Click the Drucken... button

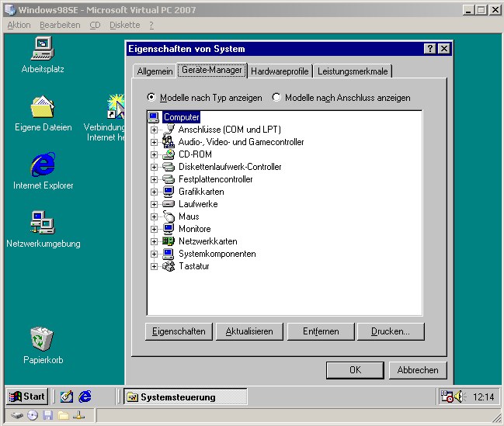click(x=391, y=331)
